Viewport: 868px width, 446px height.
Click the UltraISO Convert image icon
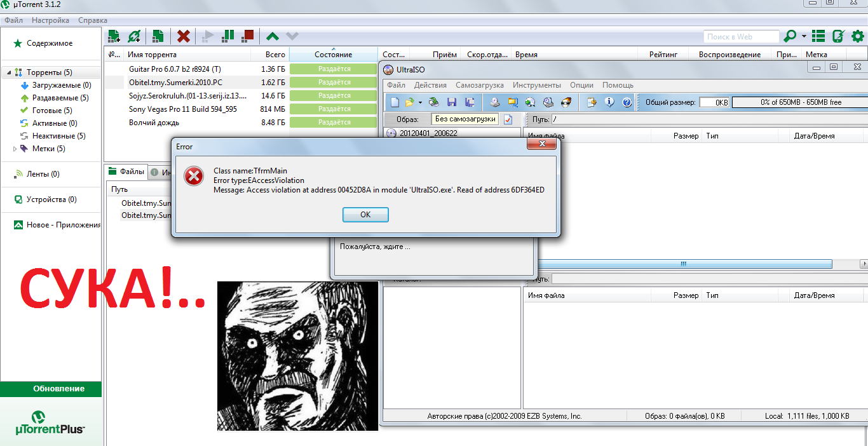click(x=531, y=102)
